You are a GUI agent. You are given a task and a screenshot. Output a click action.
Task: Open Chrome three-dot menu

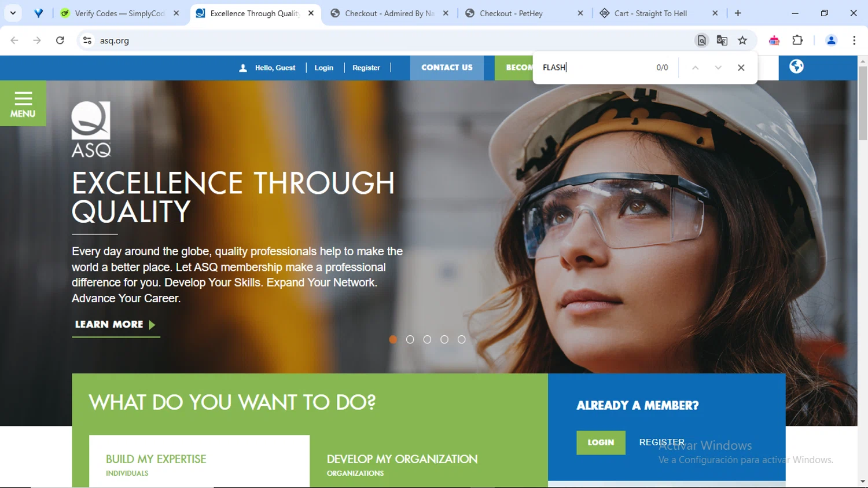point(854,41)
